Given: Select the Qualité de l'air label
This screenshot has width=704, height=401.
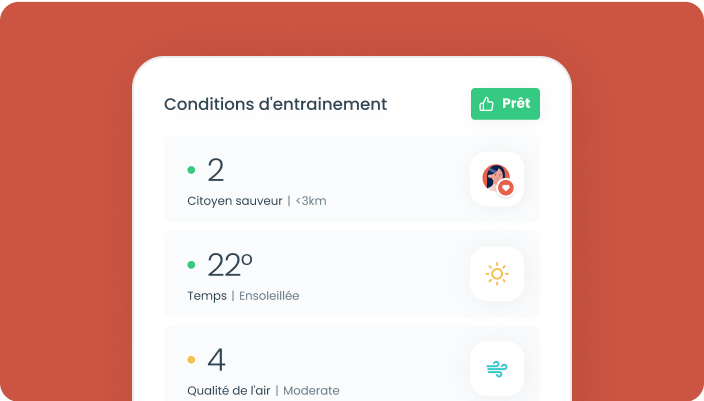Looking at the screenshot, I should (228, 390).
